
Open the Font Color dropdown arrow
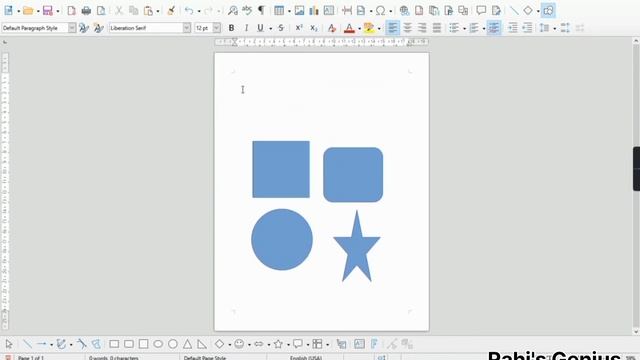359,29
